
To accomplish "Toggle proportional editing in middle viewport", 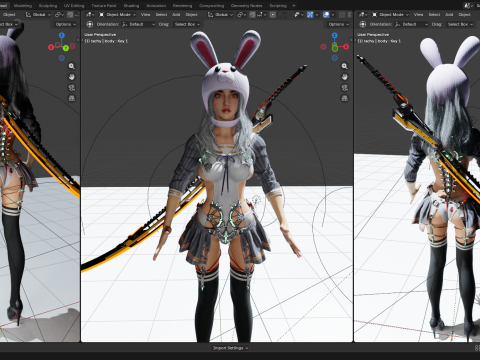I will pyautogui.click(x=273, y=15).
